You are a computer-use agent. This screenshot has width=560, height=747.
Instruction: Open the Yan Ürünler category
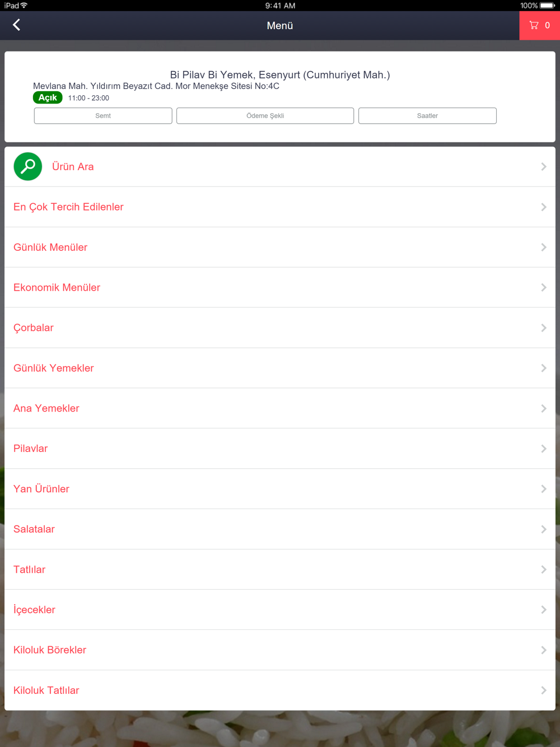(280, 489)
